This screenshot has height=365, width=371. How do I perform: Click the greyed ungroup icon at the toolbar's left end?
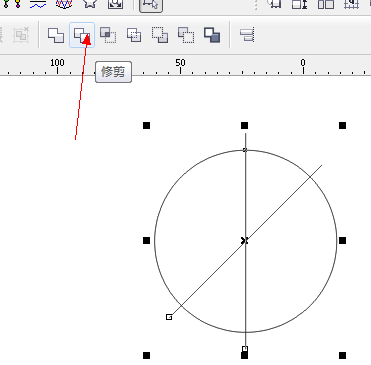tap(21, 35)
